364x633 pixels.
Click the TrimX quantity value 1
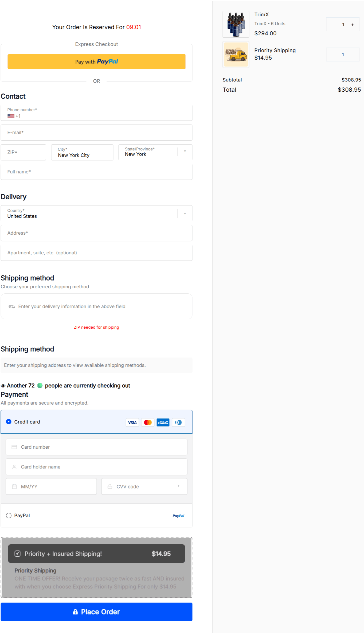coord(343,25)
